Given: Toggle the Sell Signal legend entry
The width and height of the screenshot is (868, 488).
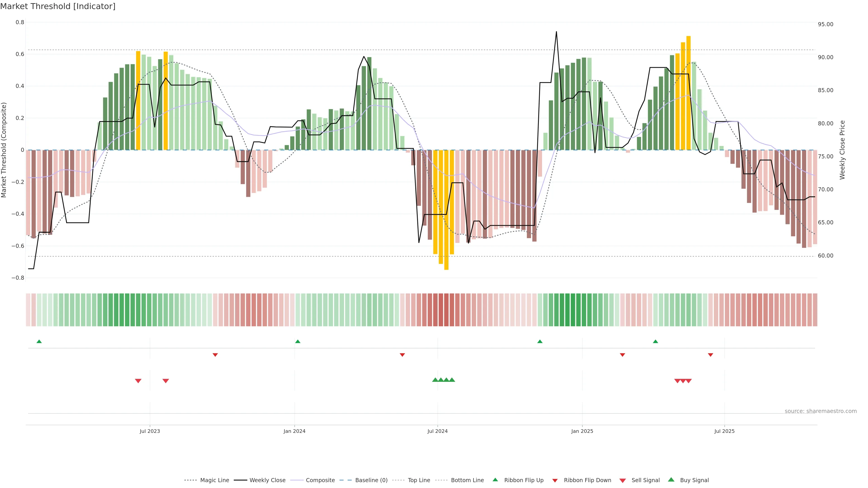Looking at the screenshot, I should click(x=645, y=480).
